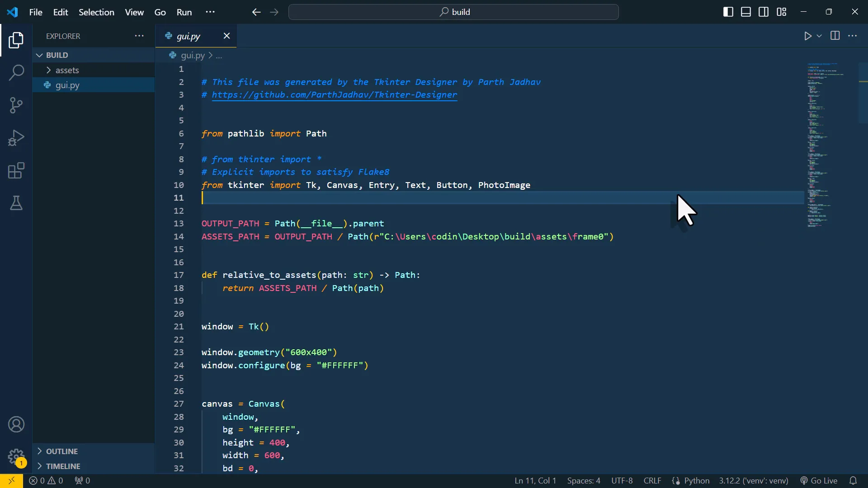The height and width of the screenshot is (488, 868).
Task: Open the Run and Debug view
Action: (16, 137)
